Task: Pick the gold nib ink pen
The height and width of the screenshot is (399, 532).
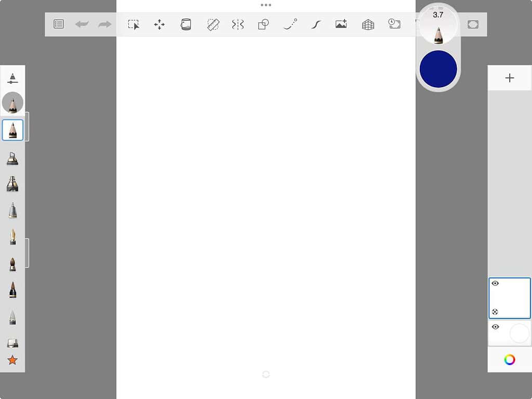Action: coord(12,237)
